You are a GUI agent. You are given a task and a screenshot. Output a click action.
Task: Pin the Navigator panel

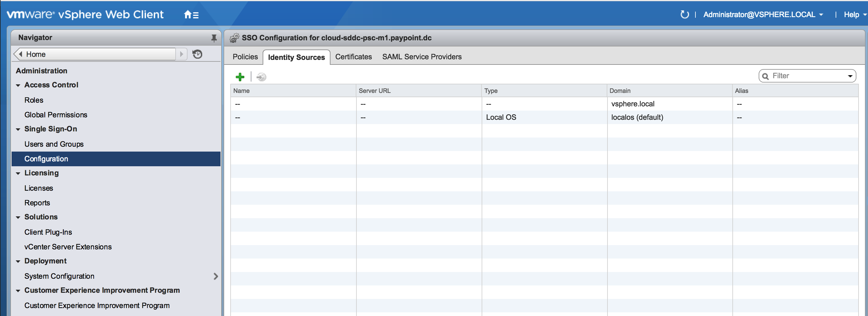click(213, 38)
